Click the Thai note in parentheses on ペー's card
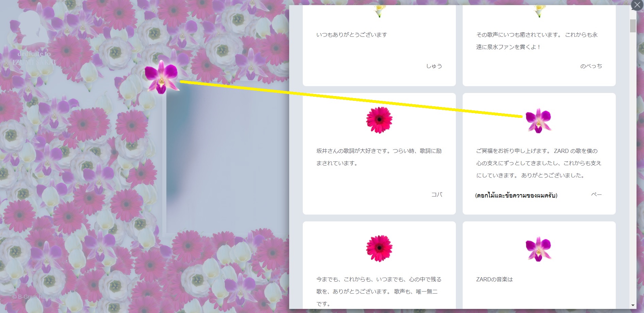644x313 pixels. point(516,195)
